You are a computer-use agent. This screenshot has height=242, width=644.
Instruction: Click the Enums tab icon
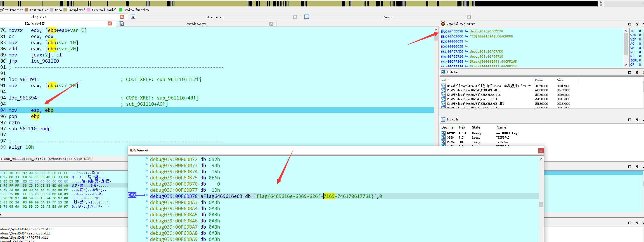pyautogui.click(x=307, y=17)
